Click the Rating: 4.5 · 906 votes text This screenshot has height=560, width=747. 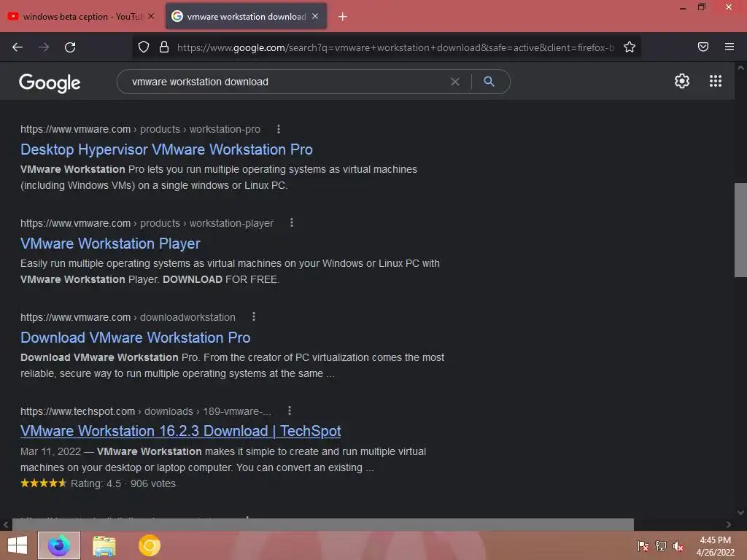coord(123,483)
